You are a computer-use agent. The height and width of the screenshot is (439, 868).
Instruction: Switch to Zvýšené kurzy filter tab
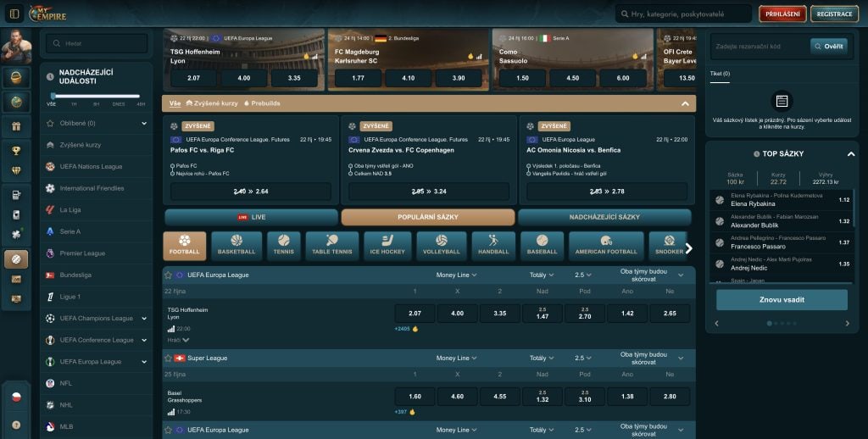tap(212, 103)
